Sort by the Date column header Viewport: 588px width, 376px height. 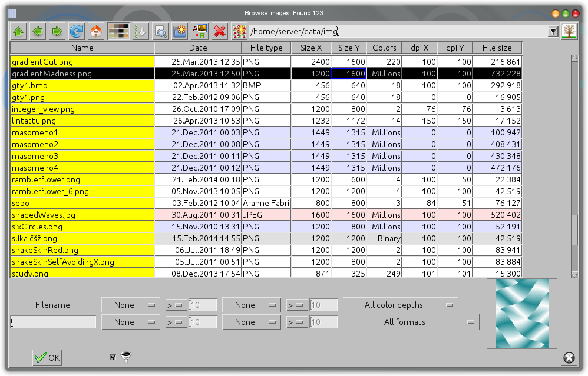tap(198, 48)
